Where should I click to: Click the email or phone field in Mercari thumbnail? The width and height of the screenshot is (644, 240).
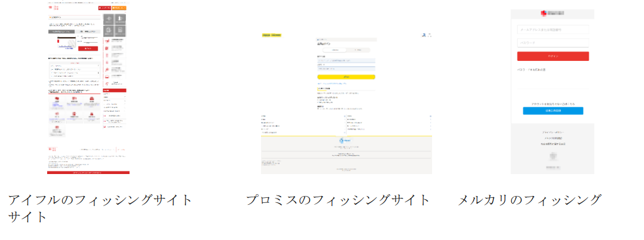click(553, 30)
